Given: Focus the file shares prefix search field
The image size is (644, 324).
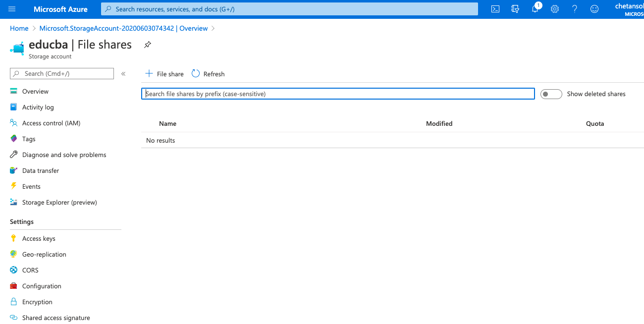Looking at the screenshot, I should pyautogui.click(x=338, y=94).
